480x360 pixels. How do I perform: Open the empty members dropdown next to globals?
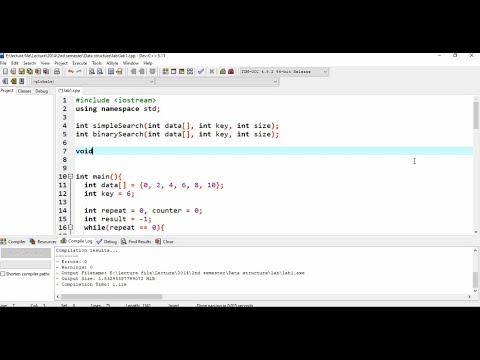217,81
